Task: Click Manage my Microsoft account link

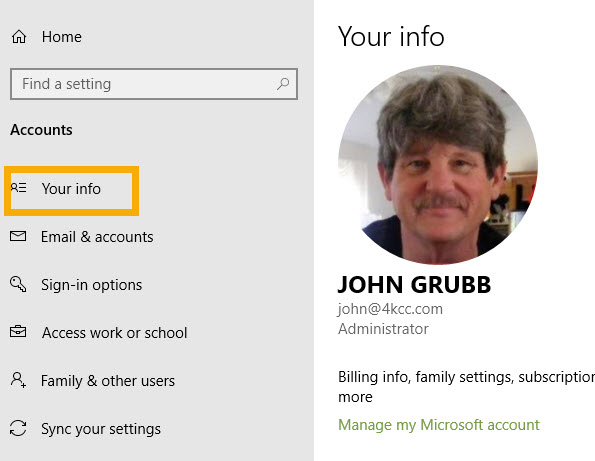Action: [x=439, y=425]
